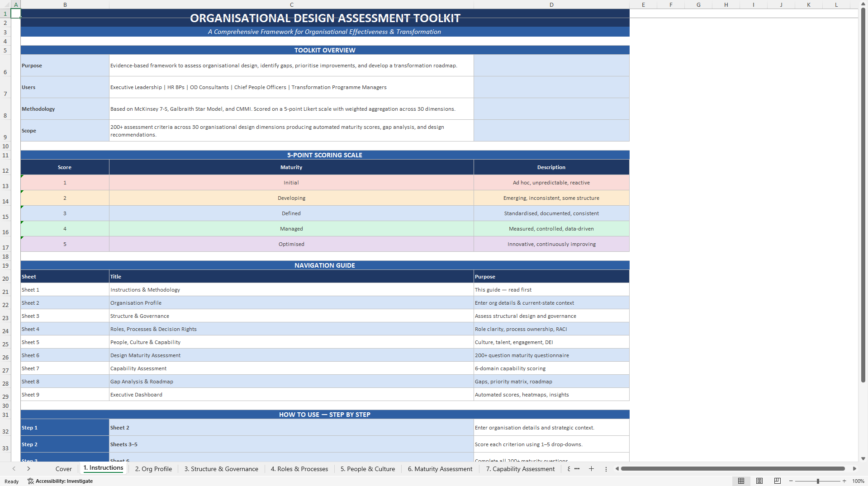Click 'Measured, controlled, data-driven' description cell
868x486 pixels.
point(551,229)
